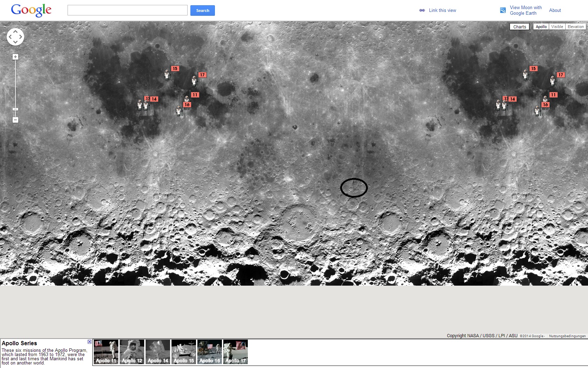The image size is (588, 368).
Task: Click the Search button
Action: coord(203,11)
